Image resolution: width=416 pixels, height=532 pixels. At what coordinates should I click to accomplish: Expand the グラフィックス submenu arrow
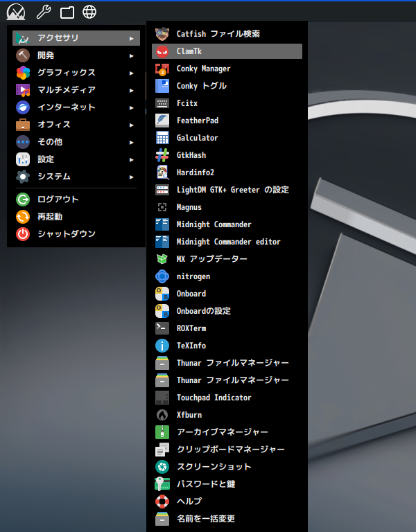coord(132,73)
